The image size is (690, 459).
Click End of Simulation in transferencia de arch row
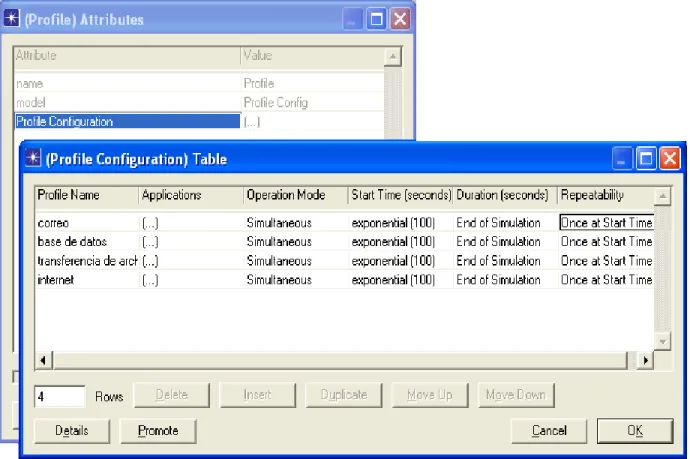coord(505,261)
